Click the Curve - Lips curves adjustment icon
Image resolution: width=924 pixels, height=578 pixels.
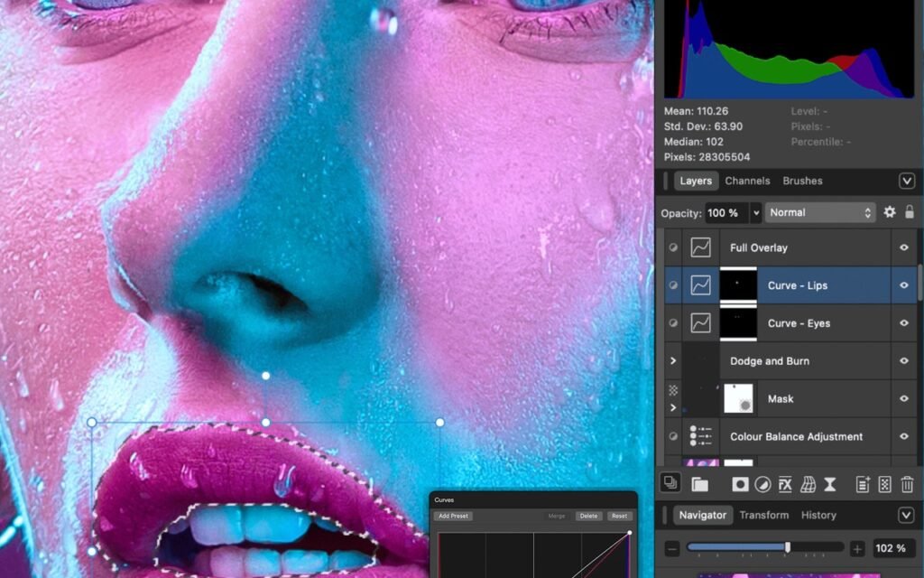(x=700, y=285)
